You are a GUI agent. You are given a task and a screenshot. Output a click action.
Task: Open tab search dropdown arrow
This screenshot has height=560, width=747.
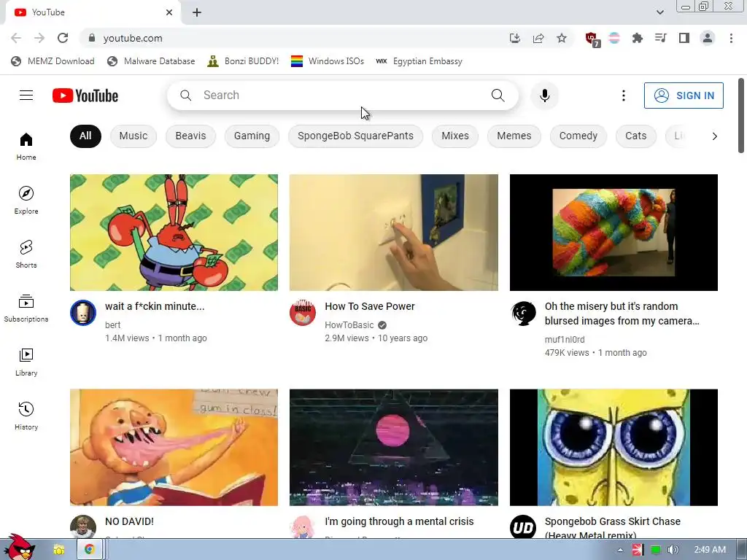[659, 12]
